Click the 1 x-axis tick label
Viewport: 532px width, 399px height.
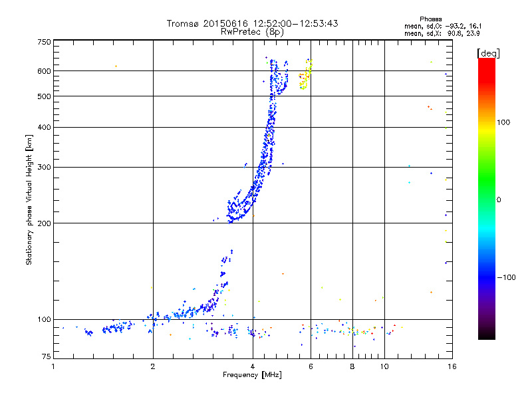53,366
